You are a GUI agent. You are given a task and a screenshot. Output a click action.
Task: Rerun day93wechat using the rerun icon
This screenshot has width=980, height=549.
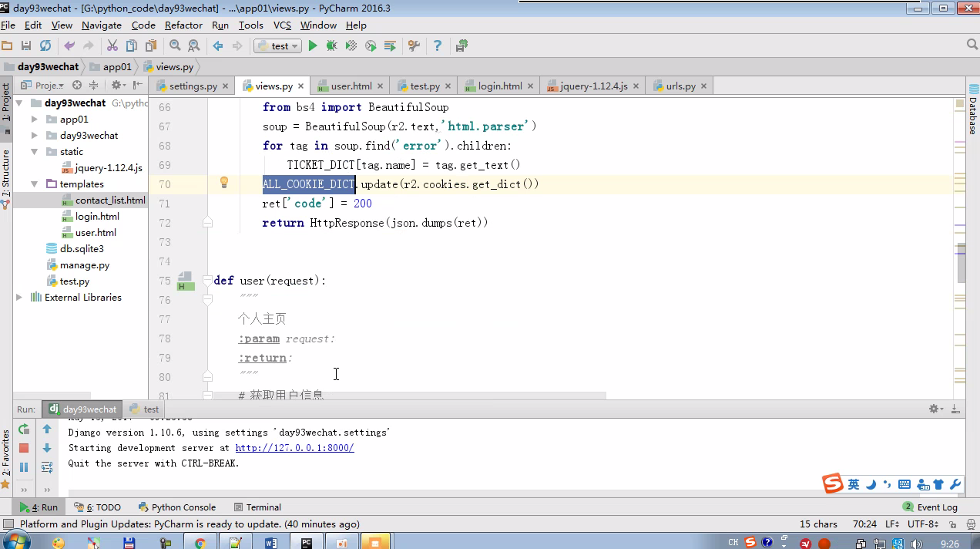point(24,429)
